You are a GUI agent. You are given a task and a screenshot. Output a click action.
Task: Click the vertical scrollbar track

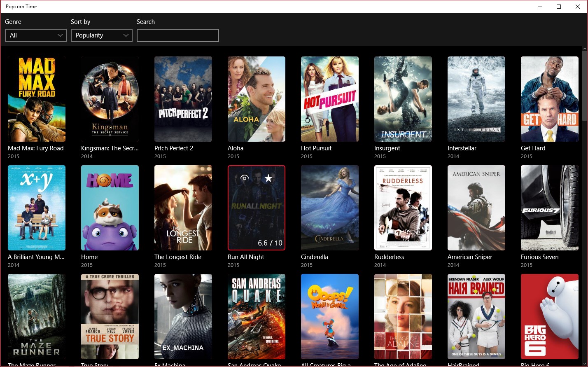[585, 206]
